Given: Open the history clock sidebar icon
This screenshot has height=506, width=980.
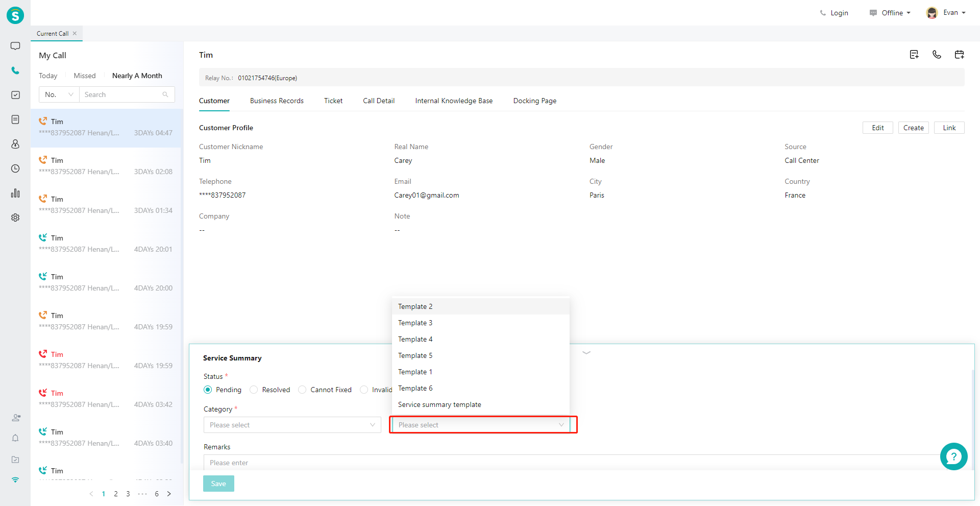Looking at the screenshot, I should [x=15, y=168].
